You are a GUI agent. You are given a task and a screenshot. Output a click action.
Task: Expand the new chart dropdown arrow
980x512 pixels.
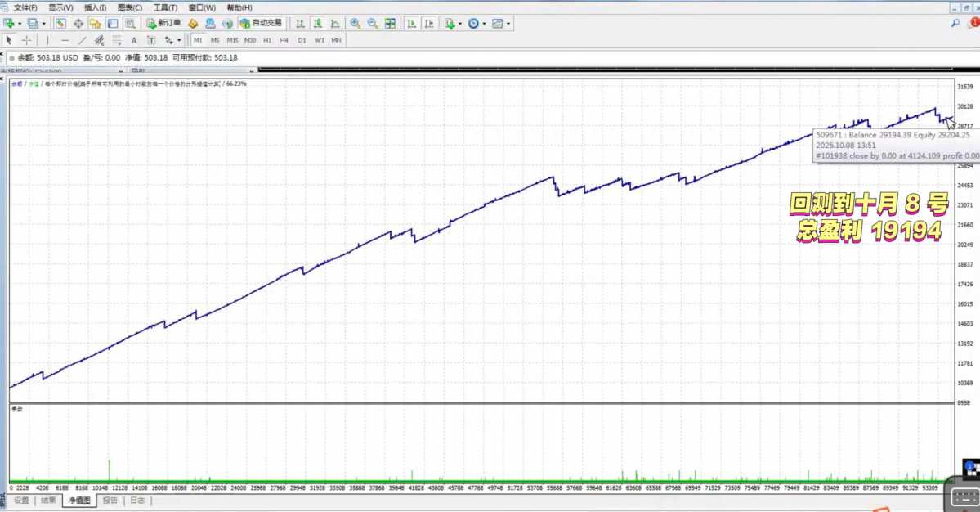click(x=20, y=24)
